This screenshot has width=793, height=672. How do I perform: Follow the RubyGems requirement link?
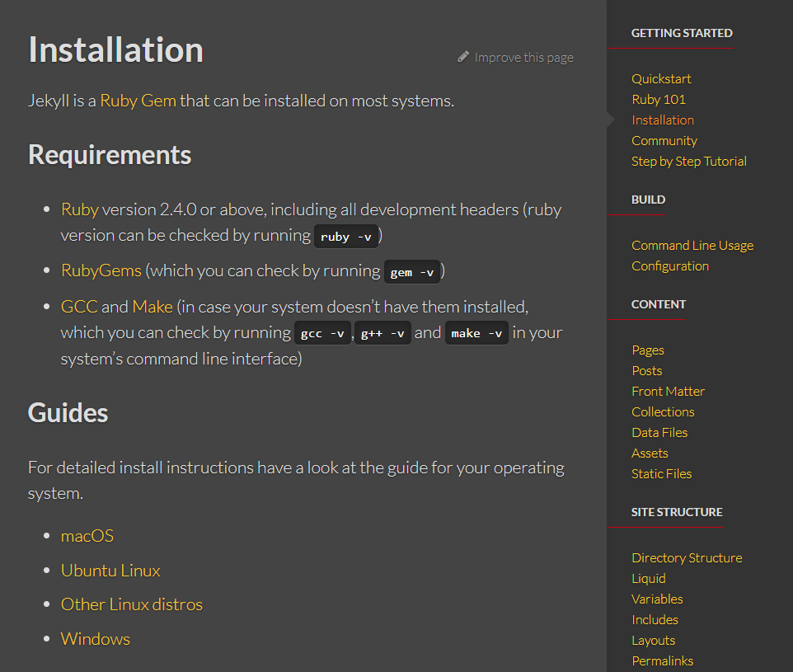coord(101,270)
